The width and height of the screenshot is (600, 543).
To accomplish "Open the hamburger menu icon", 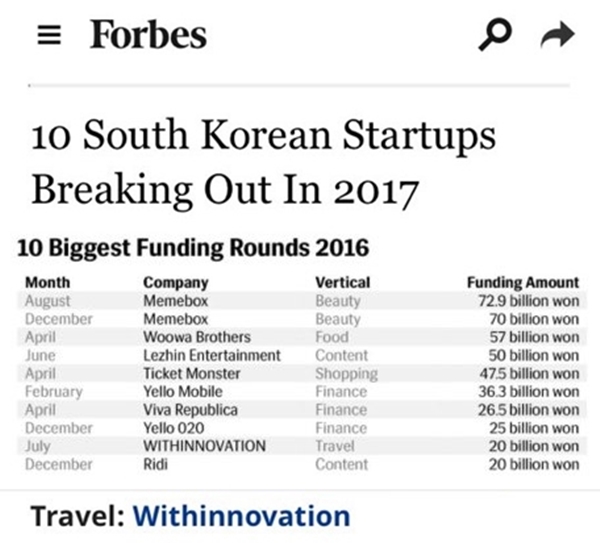I will pos(49,35).
